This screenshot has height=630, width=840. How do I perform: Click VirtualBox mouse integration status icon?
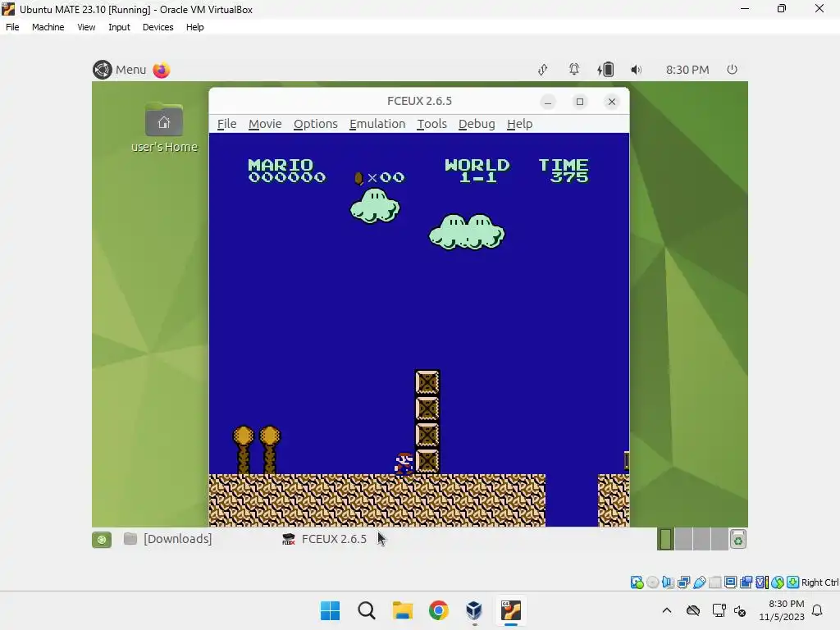coord(778,582)
